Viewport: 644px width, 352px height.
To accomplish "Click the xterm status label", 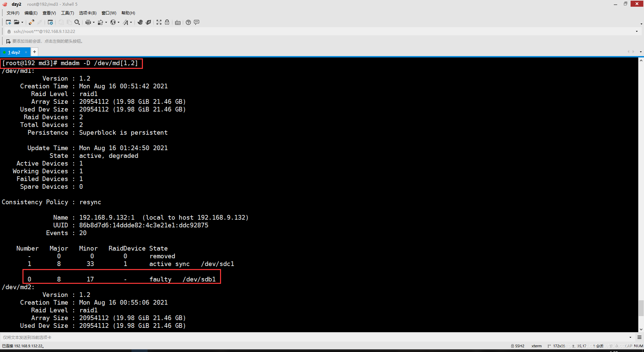I will [x=537, y=346].
